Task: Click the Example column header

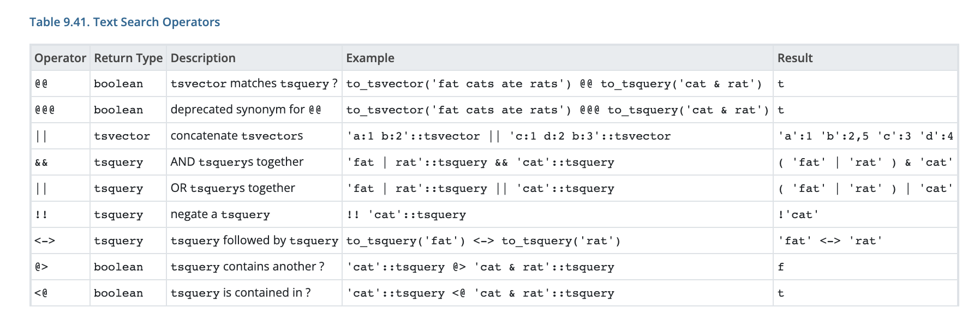Action: pos(558,58)
